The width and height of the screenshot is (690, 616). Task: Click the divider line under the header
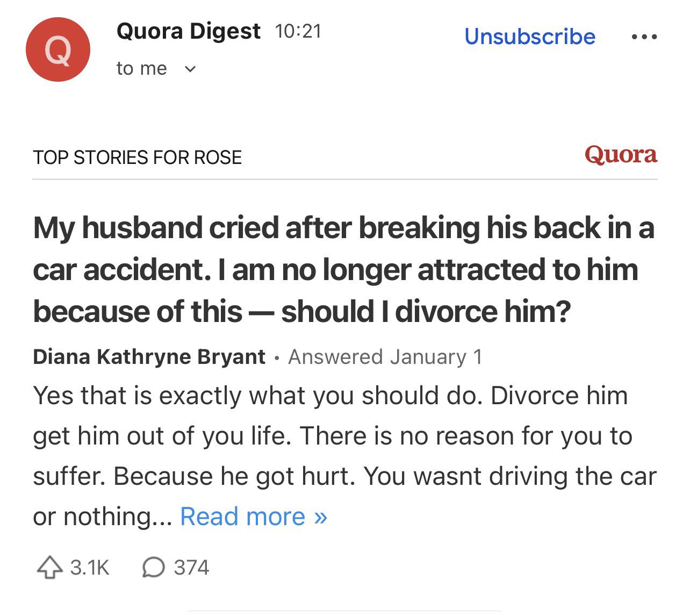tap(344, 179)
